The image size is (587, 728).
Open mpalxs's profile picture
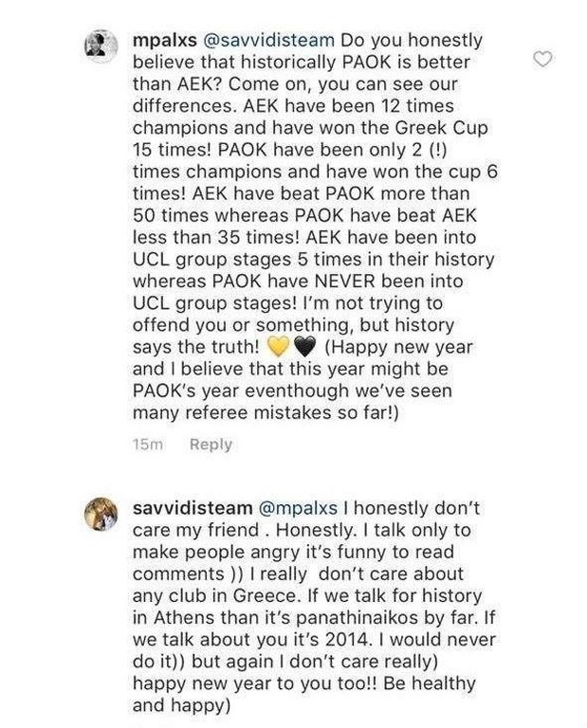point(101,46)
